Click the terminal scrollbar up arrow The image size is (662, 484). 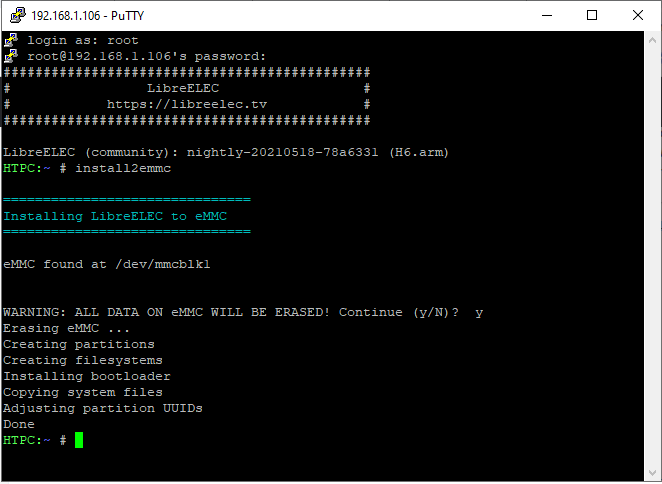coord(652,41)
